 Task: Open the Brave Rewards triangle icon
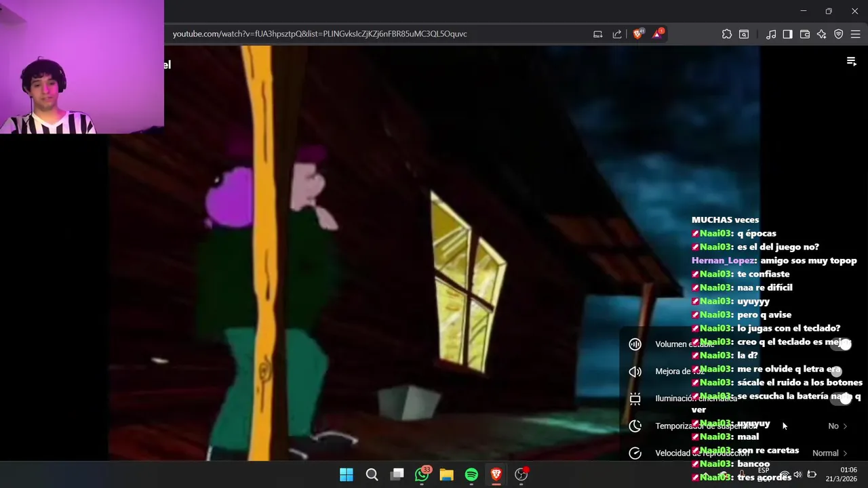[658, 34]
